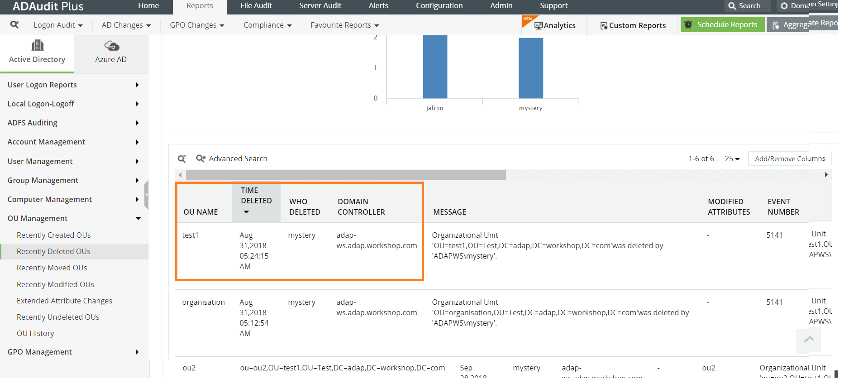Click the Domain Controller column header
This screenshot has width=868, height=384.
click(x=361, y=206)
